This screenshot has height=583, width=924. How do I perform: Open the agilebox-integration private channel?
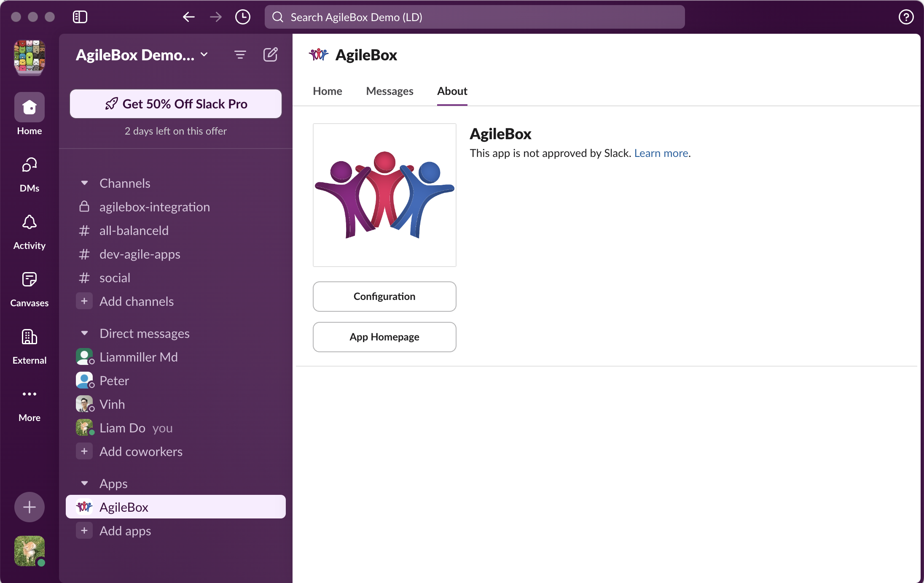(x=154, y=207)
